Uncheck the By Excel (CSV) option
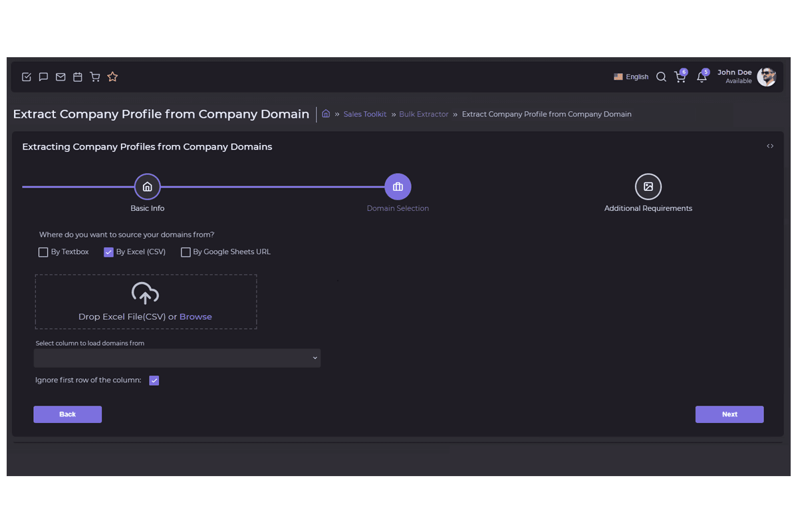This screenshot has width=798, height=532. pos(109,252)
